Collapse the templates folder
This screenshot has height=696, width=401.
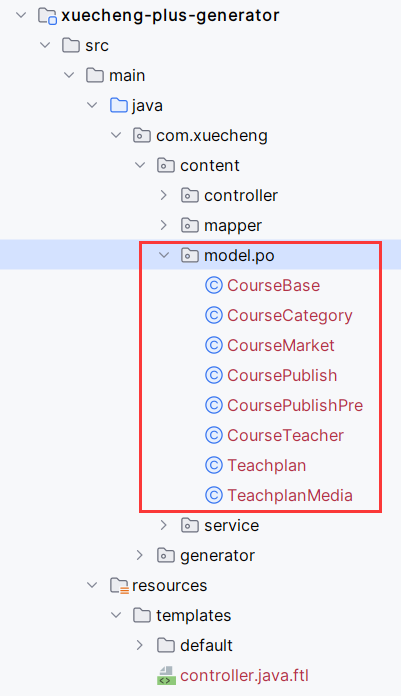pyautogui.click(x=116, y=615)
